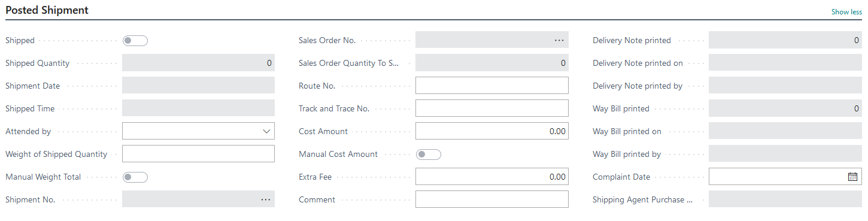Collapse fields with Show less
The width and height of the screenshot is (868, 221).
click(846, 12)
